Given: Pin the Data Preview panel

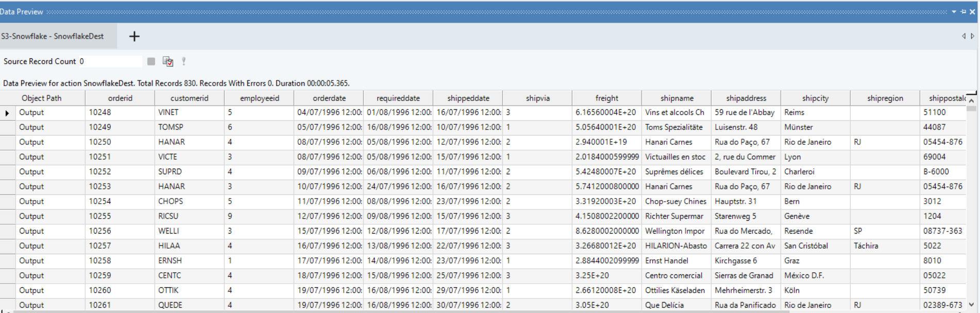Looking at the screenshot, I should click(963, 11).
